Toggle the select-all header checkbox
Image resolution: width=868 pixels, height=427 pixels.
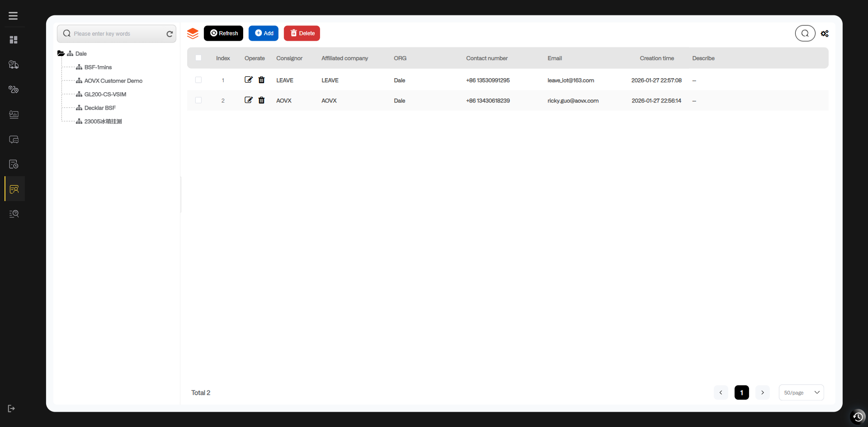click(x=198, y=58)
